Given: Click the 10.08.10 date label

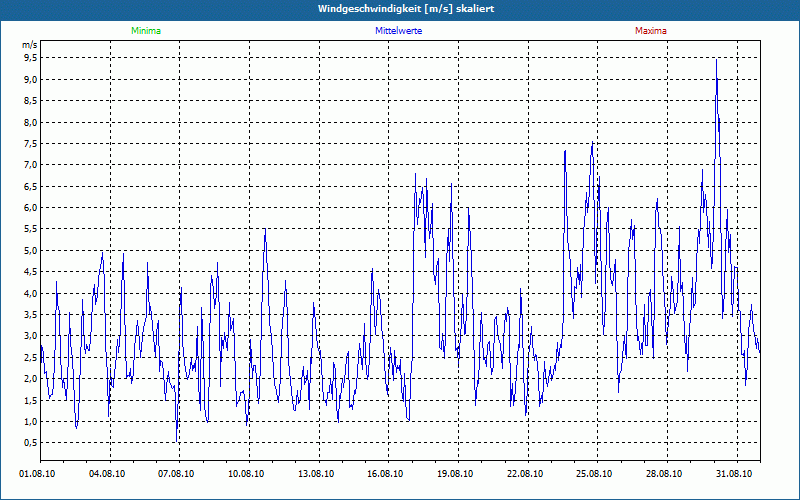Looking at the screenshot, I should (x=246, y=474).
